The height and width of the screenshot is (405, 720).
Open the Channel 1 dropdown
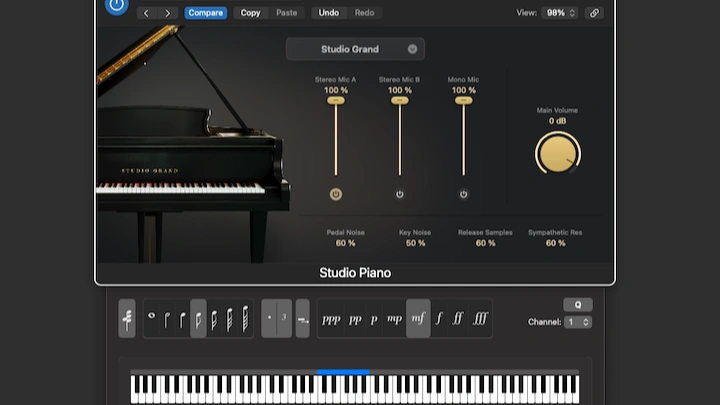pos(578,322)
